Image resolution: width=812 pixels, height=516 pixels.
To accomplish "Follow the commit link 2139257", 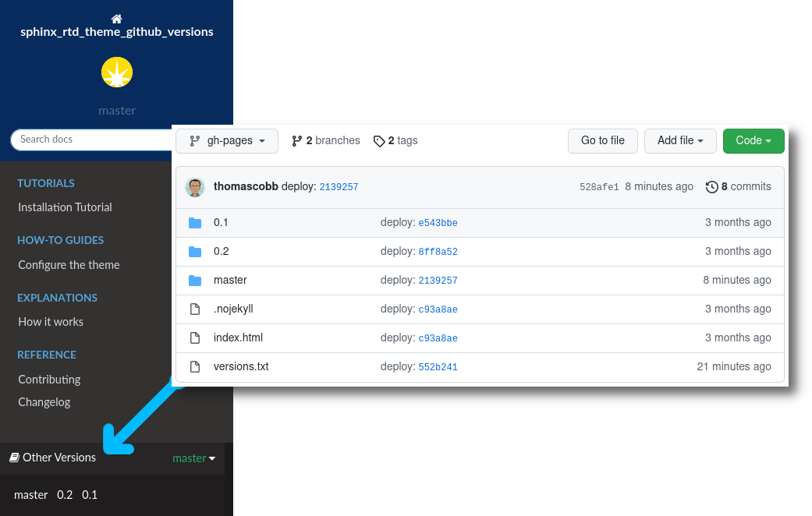I will pos(339,187).
